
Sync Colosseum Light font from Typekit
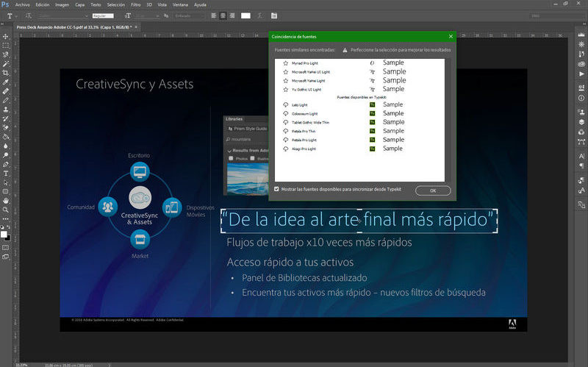[x=286, y=113]
